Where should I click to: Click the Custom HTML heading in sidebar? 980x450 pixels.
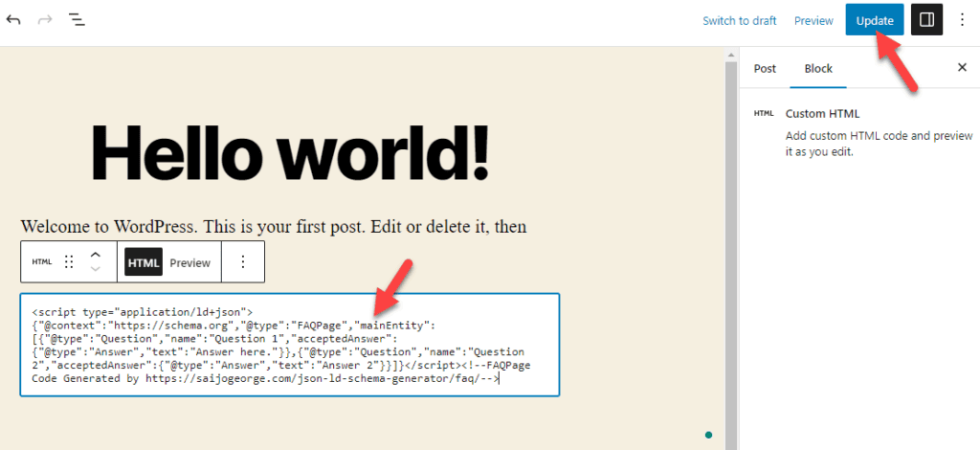tap(822, 114)
